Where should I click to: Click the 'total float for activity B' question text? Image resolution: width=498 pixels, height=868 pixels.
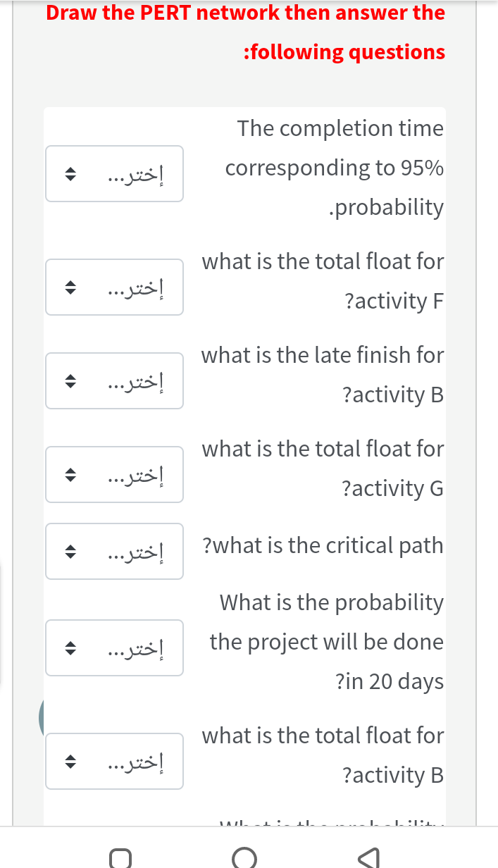(x=323, y=755)
